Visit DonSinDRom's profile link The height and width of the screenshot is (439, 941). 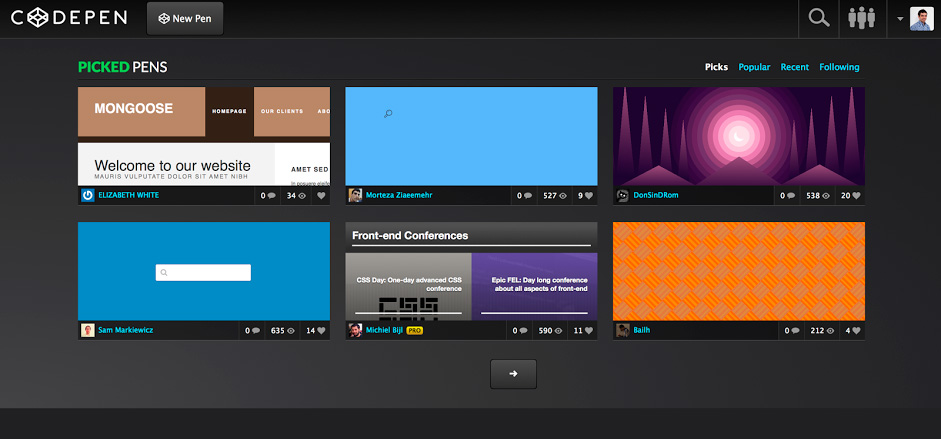[655, 196]
